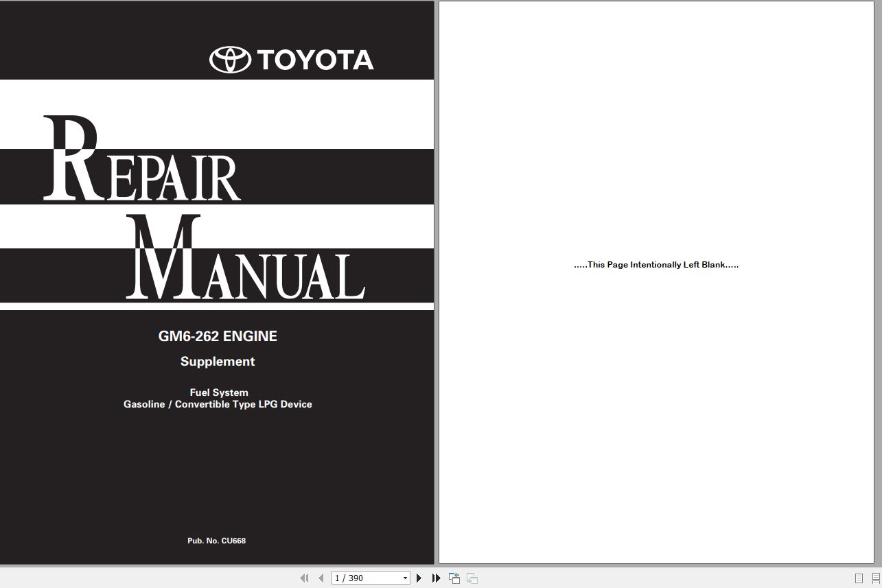This screenshot has height=588, width=882.
Task: Click 'Gasoline / Convertible Type LPG Device' text
Action: (218, 404)
